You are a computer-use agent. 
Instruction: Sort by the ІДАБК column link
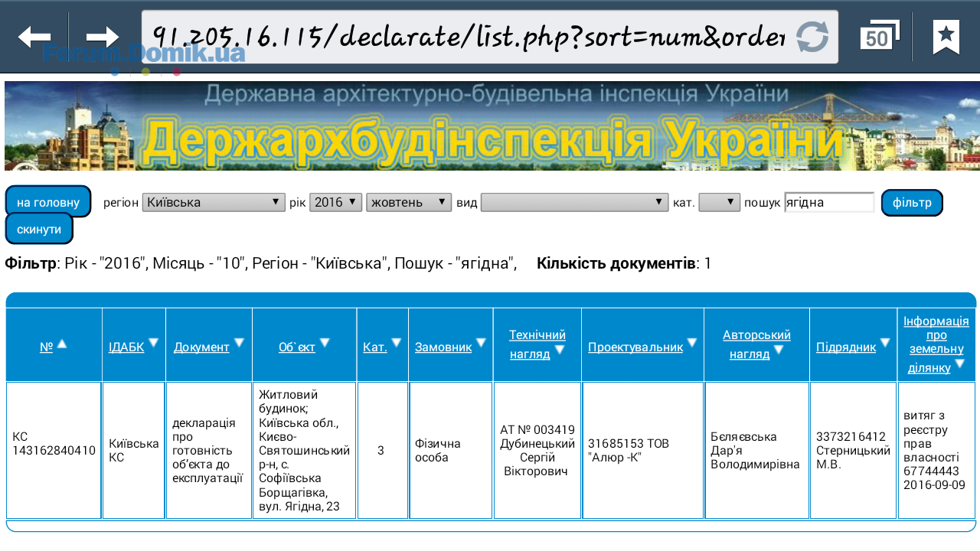tap(126, 347)
